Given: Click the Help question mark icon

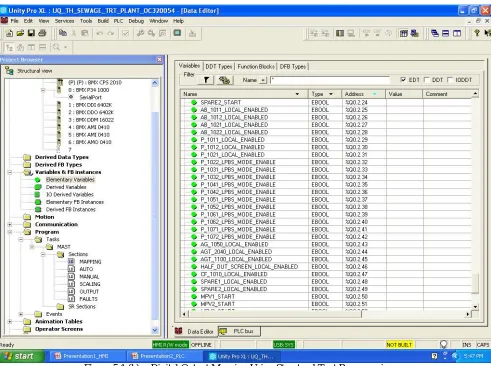Looking at the screenshot, I should 477,33.
